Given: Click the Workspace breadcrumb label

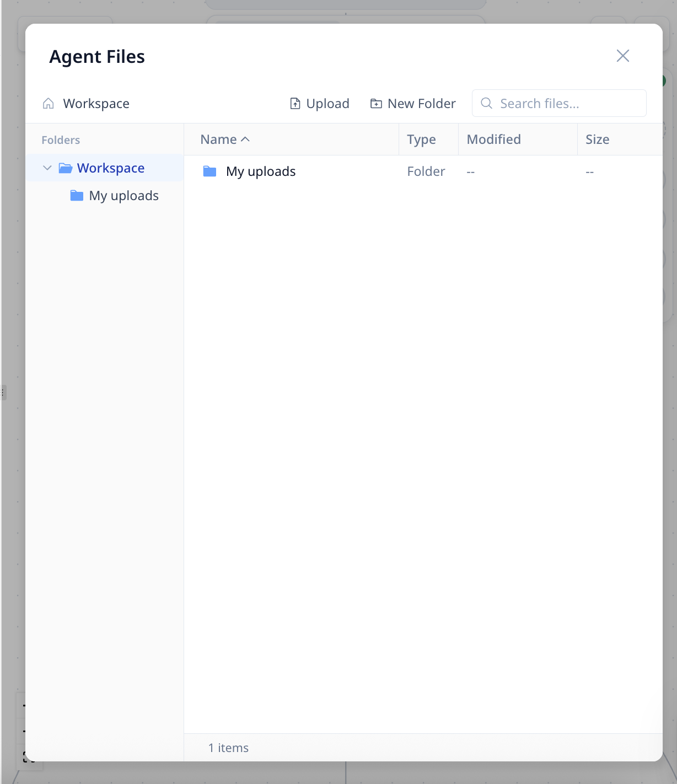Looking at the screenshot, I should click(x=96, y=104).
